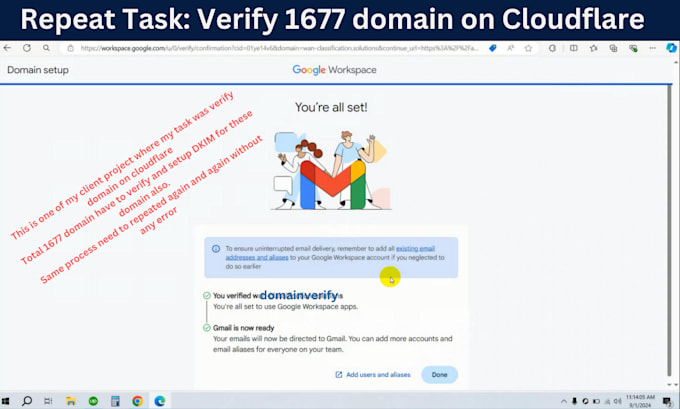Toggle split screen icon in Edge toolbar
Screen dimensions: 680x409
573,48
